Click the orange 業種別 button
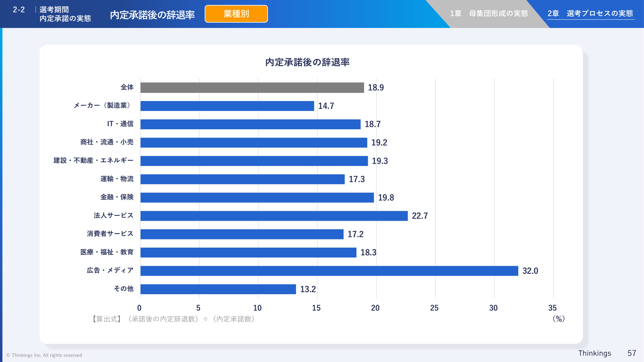 (236, 14)
